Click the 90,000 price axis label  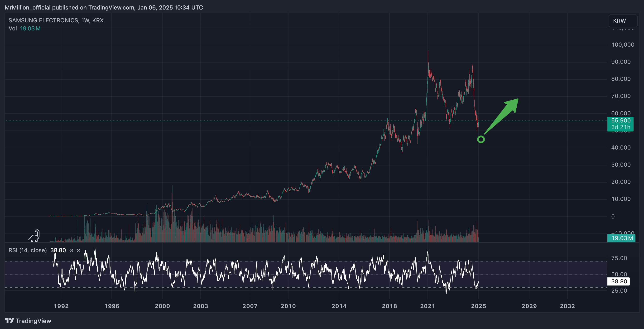point(621,62)
